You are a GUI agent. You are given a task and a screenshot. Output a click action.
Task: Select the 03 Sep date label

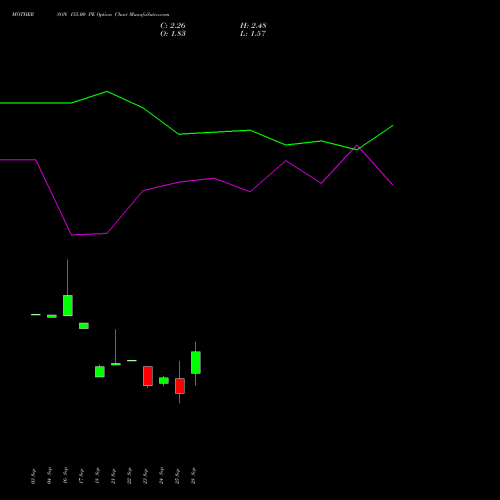pos(33,476)
